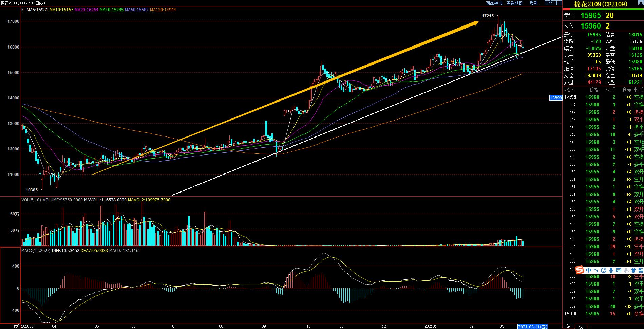Toggle Chinese/English mode via 中 button
The width and height of the screenshot is (644, 329).
pos(589,270)
